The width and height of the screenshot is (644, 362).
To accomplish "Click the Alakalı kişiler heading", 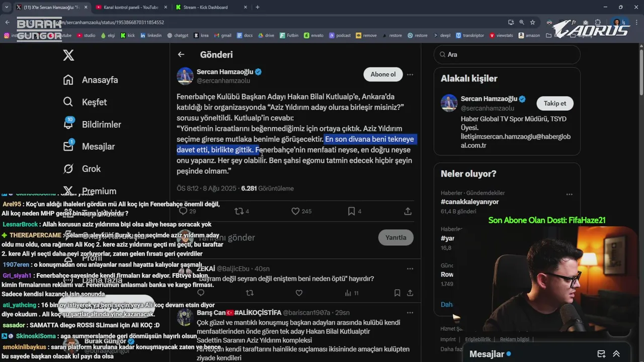I will [x=469, y=78].
